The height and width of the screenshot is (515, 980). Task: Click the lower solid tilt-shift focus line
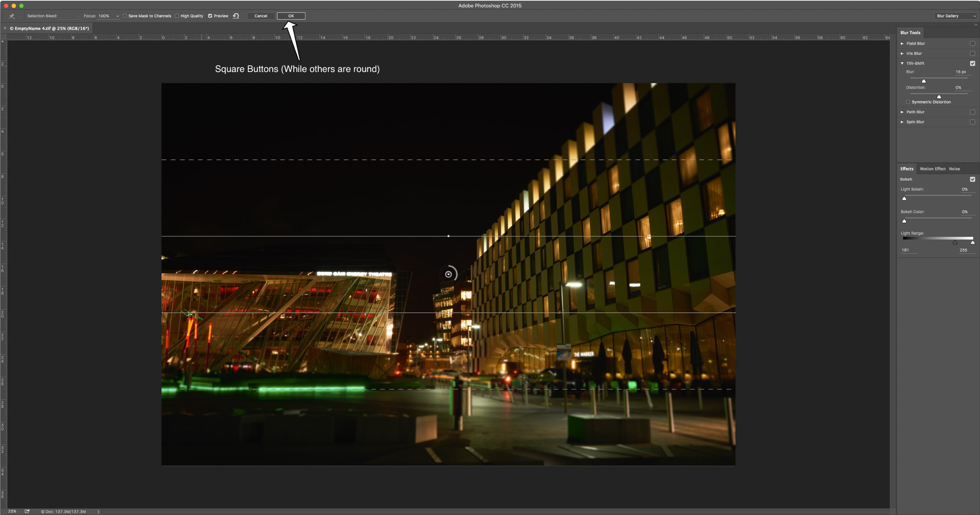pos(449,312)
